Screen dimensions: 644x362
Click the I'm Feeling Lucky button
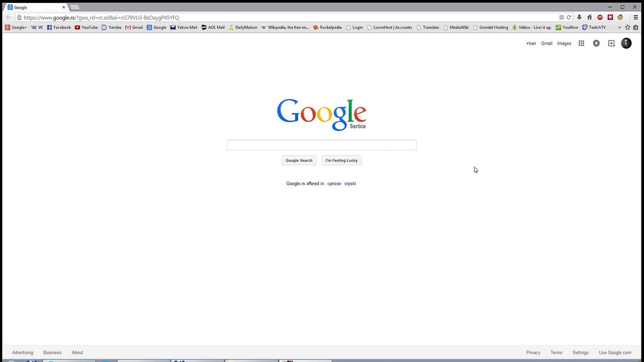click(342, 160)
